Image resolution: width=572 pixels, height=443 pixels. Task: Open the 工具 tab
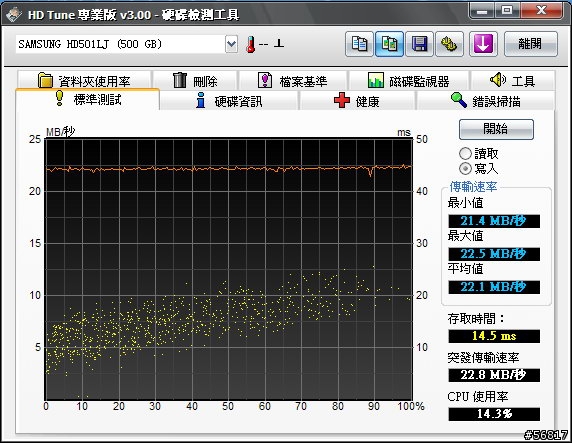(513, 80)
